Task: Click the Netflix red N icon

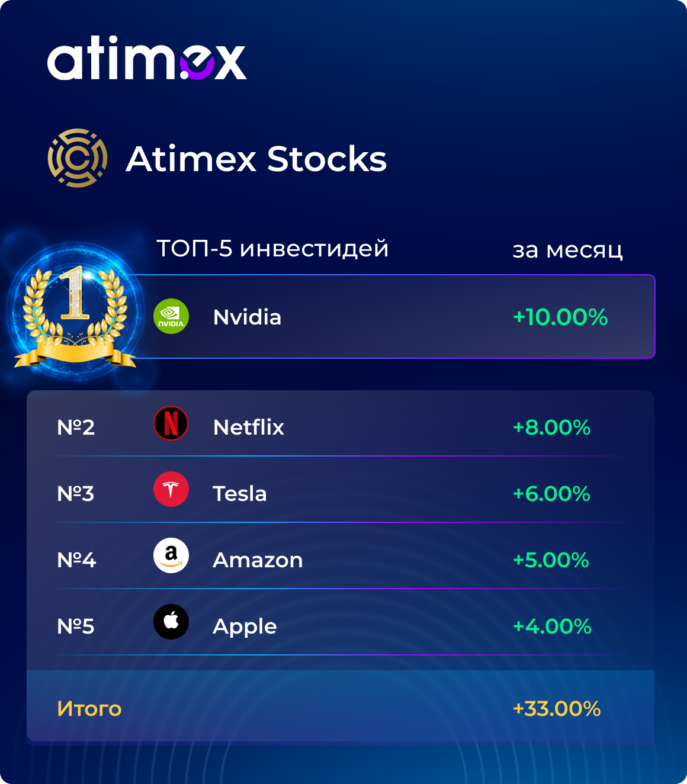Action: click(171, 423)
